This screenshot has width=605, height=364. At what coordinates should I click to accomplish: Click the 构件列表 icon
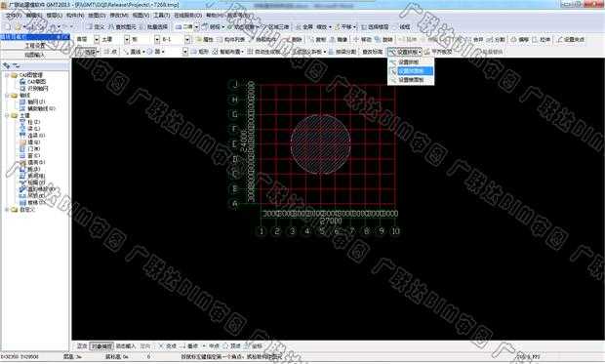click(x=231, y=39)
